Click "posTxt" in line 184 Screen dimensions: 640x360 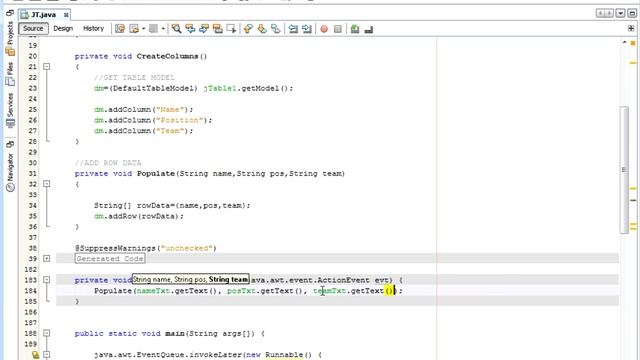(x=241, y=291)
